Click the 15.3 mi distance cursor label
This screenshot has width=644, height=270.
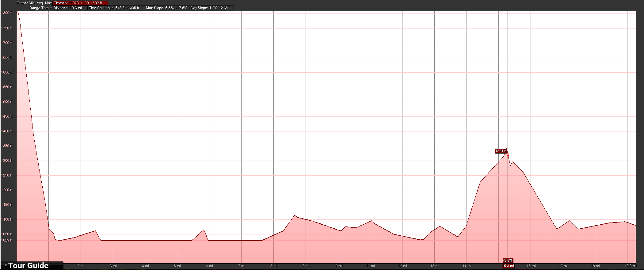tap(508, 266)
